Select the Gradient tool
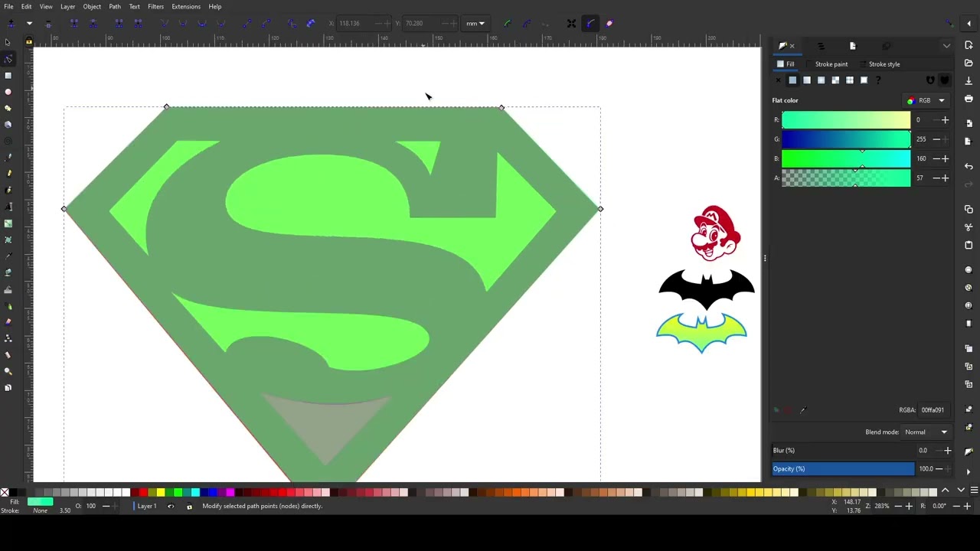Viewport: 980px width, 551px height. pos(8,223)
